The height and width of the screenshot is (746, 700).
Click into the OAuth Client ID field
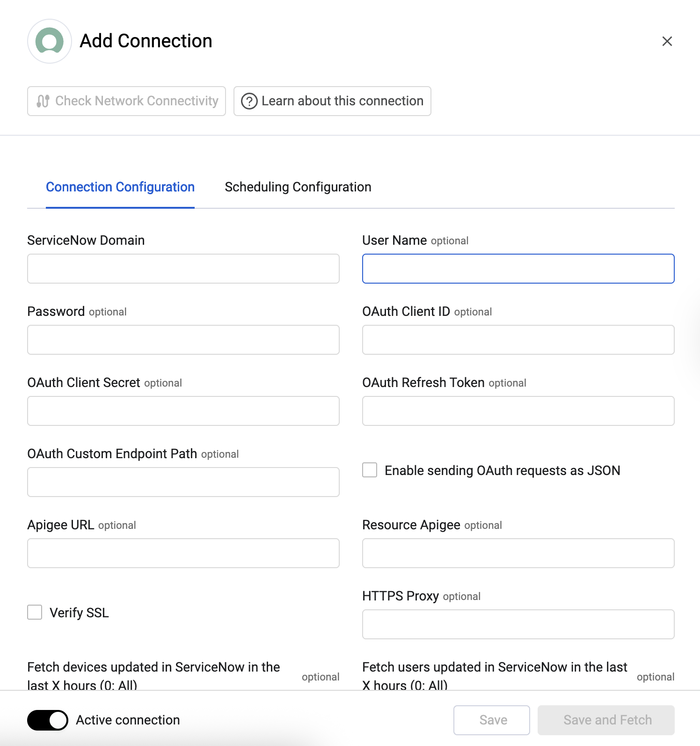(518, 340)
